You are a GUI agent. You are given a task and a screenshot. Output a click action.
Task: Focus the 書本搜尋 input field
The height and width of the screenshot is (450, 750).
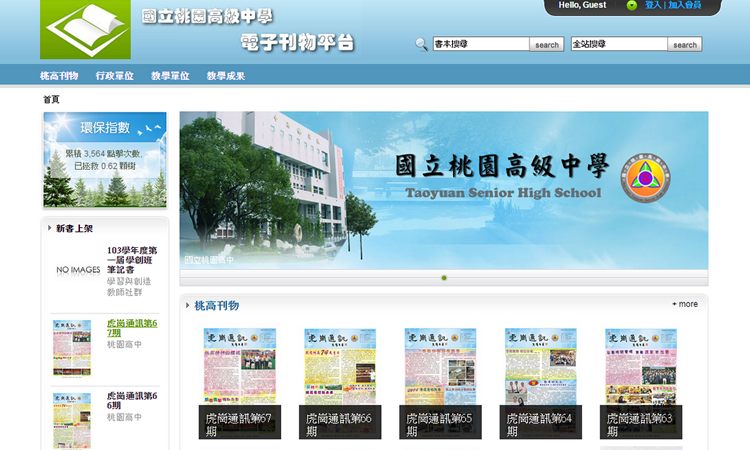click(x=481, y=44)
